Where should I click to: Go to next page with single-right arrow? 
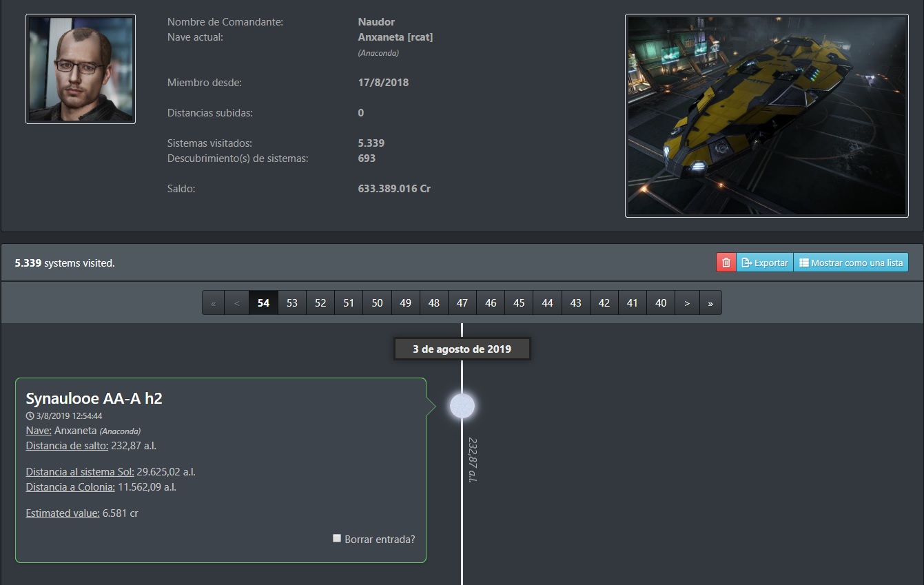pos(687,303)
